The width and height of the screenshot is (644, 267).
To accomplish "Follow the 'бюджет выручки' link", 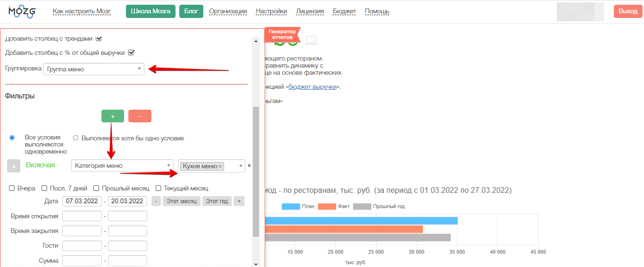I will pyautogui.click(x=312, y=87).
